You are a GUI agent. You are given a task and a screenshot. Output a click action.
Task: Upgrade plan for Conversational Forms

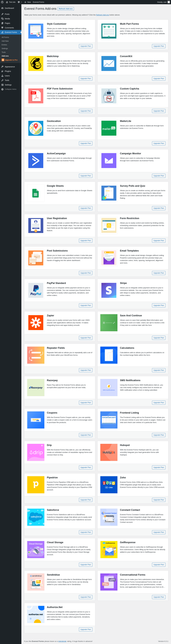tap(159, 597)
